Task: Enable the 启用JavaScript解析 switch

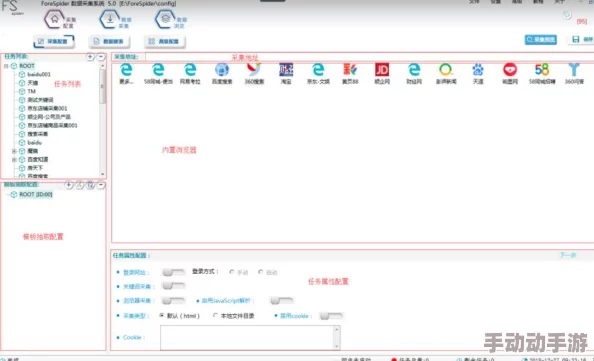Action: pos(282,301)
